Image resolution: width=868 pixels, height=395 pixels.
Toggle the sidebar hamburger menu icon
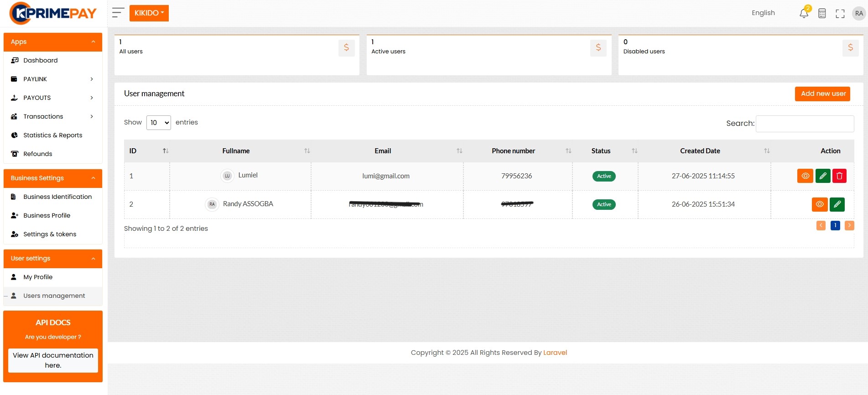[118, 13]
